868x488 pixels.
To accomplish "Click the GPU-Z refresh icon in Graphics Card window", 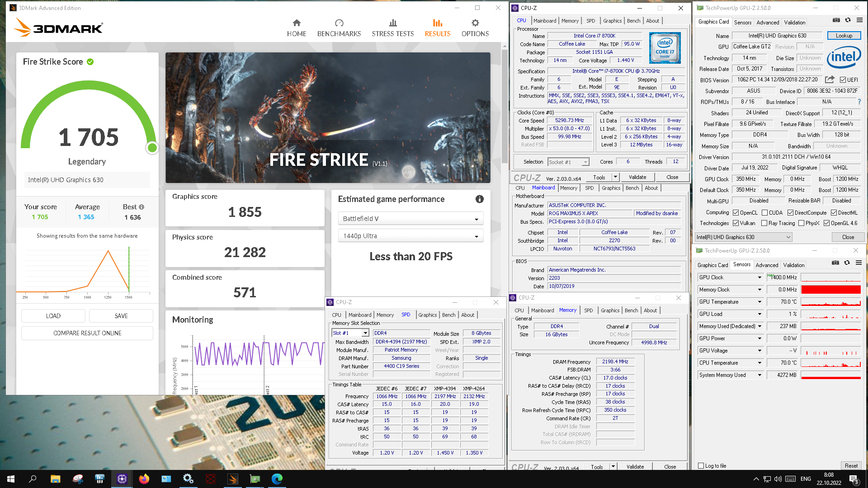I will (x=848, y=20).
